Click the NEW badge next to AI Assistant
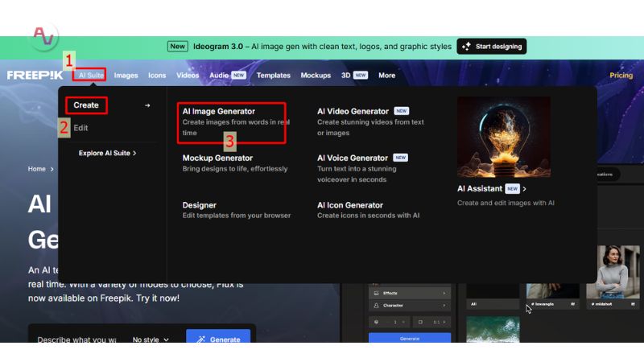 (x=512, y=188)
